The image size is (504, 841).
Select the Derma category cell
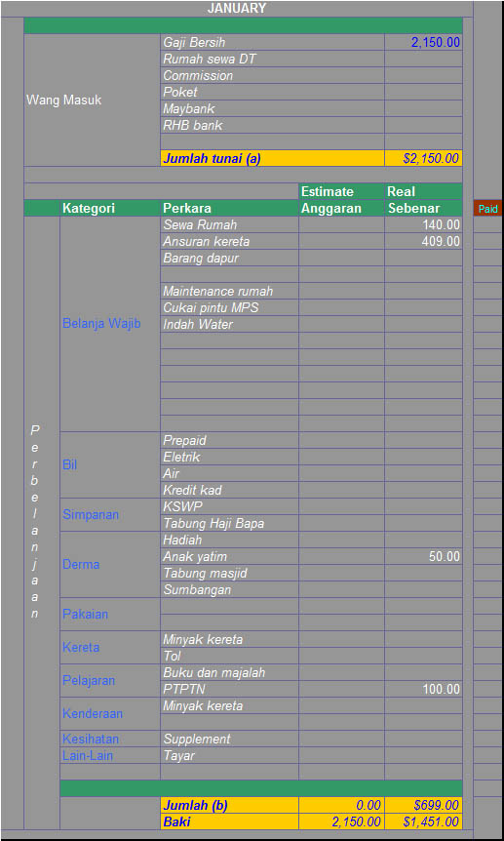click(x=110, y=565)
